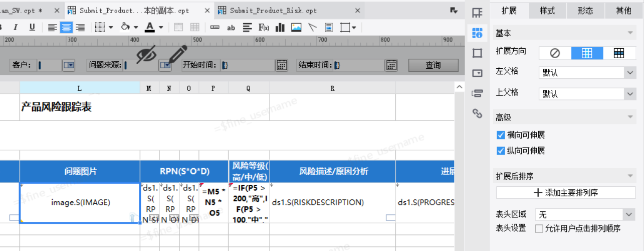Insert an image element
The height and width of the screenshot is (251, 644).
pyautogui.click(x=296, y=28)
